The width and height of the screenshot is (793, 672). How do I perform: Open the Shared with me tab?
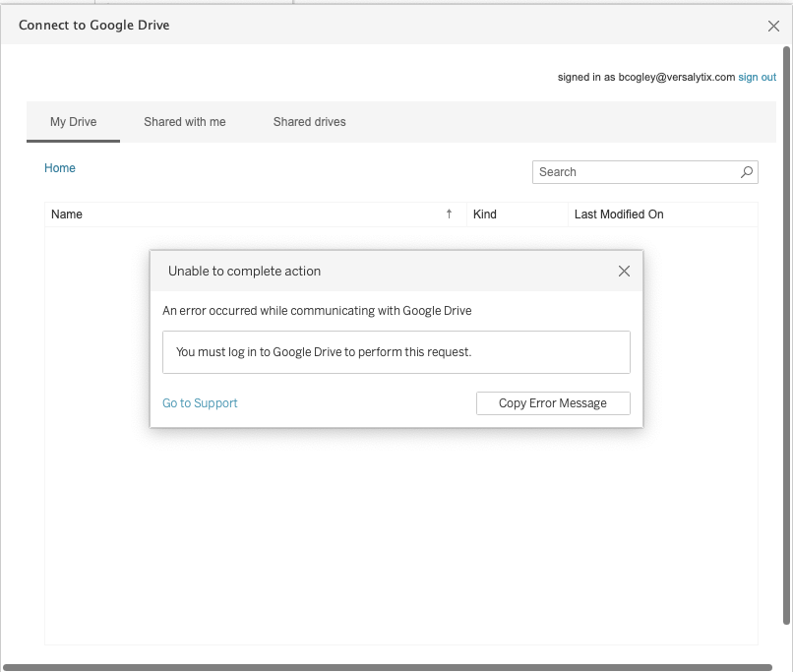[x=185, y=122]
